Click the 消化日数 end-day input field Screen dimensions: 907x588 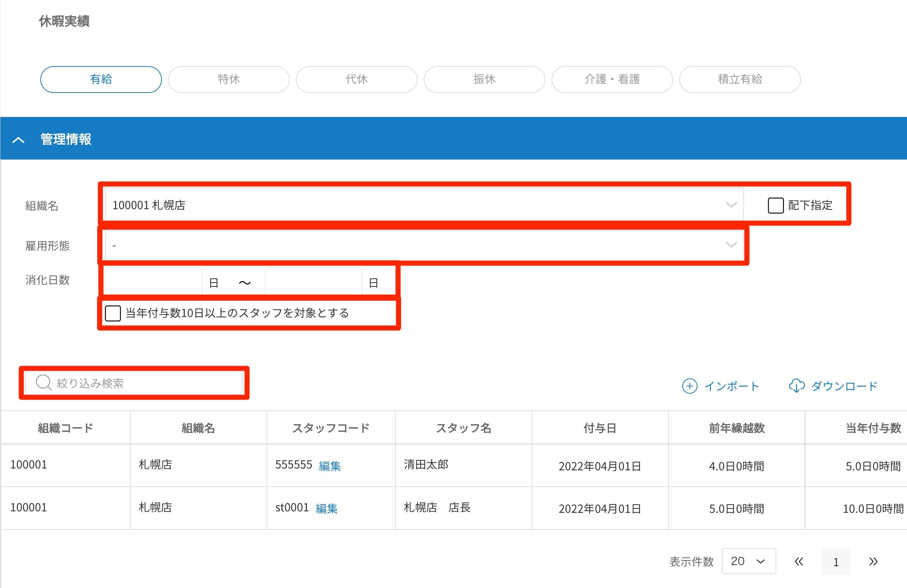[313, 281]
